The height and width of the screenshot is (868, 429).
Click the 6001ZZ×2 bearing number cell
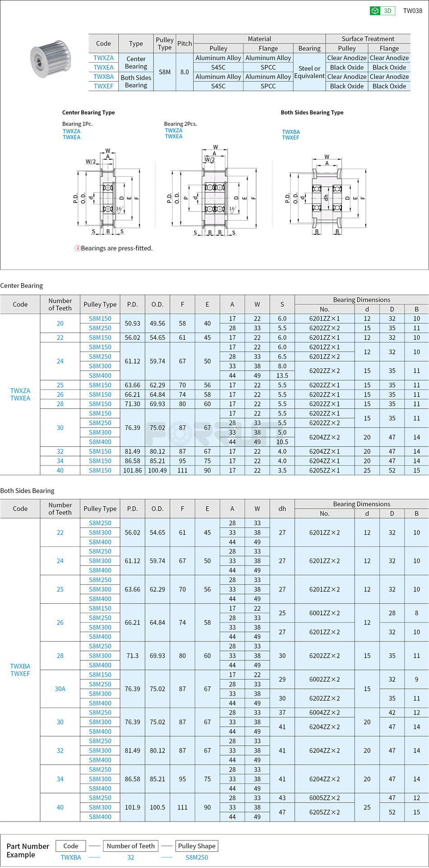[x=325, y=613]
